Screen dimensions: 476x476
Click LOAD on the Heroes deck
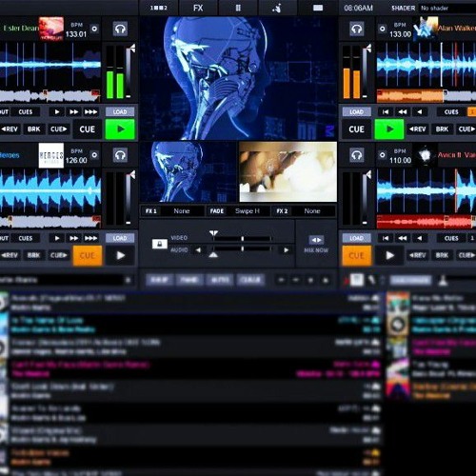[120, 238]
